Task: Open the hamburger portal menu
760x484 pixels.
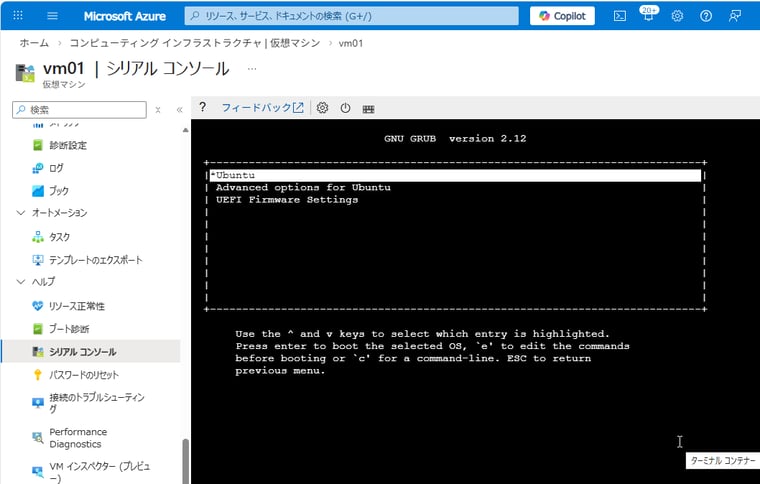Action: pos(52,16)
